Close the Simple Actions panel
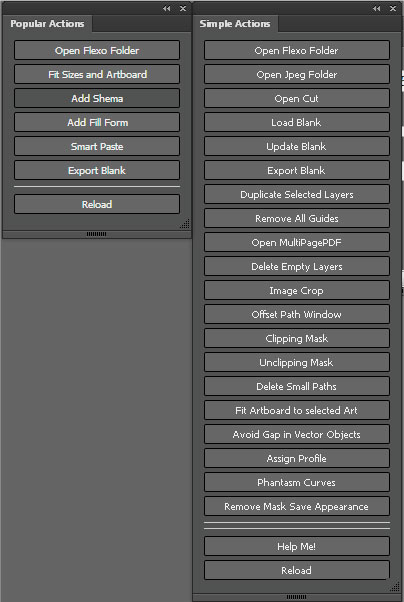Screen dimensions: 404x602 coord(393,8)
